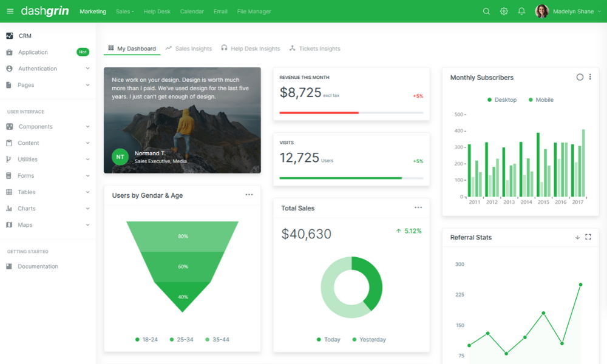This screenshot has height=364, width=607.
Task: Click the Application item with Hot badge
Action: pyautogui.click(x=33, y=52)
